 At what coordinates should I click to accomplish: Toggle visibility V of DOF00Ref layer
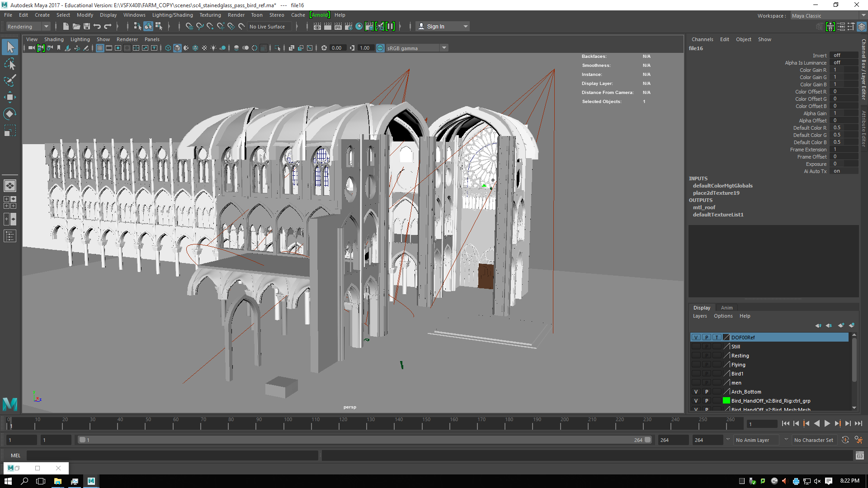click(696, 338)
